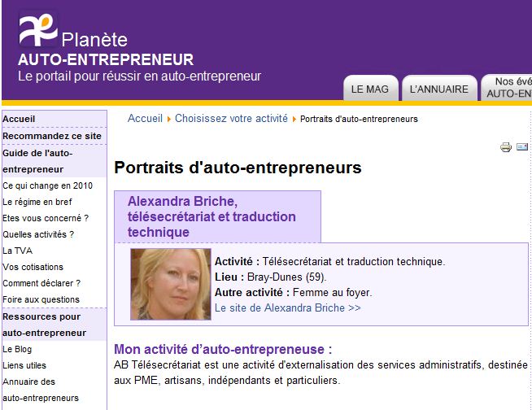This screenshot has height=410, width=532.
Task: Click Alexandra Briche's portrait photo
Action: pos(171,285)
